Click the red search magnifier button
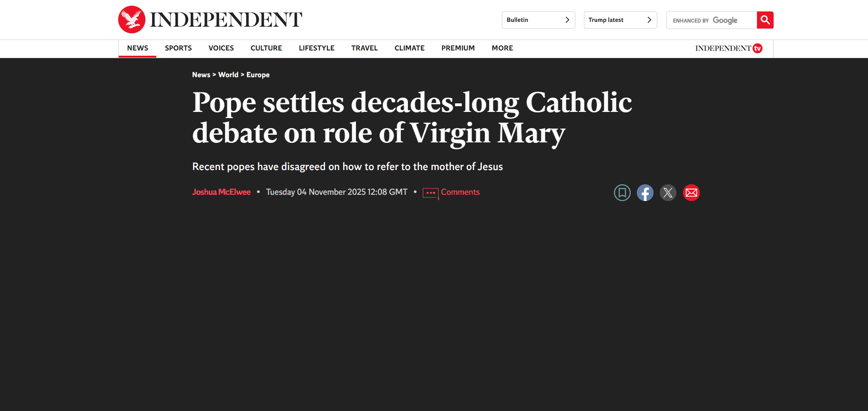Screen dimensions: 868x411 765,20
